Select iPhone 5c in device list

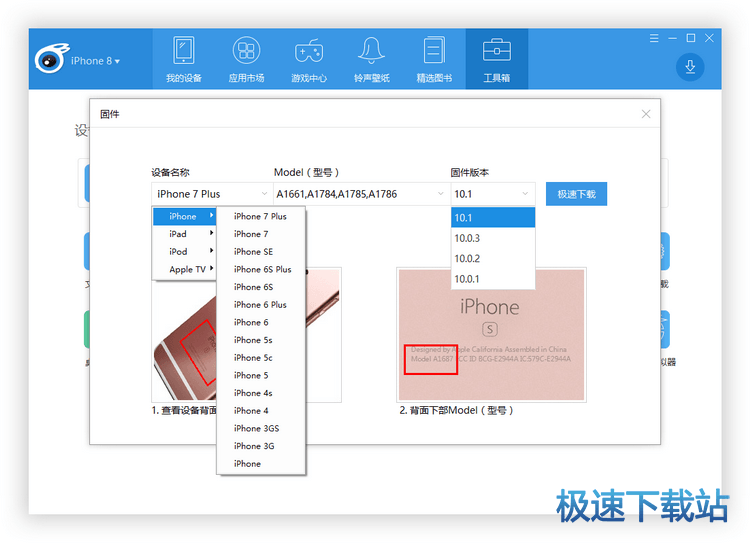tap(261, 358)
